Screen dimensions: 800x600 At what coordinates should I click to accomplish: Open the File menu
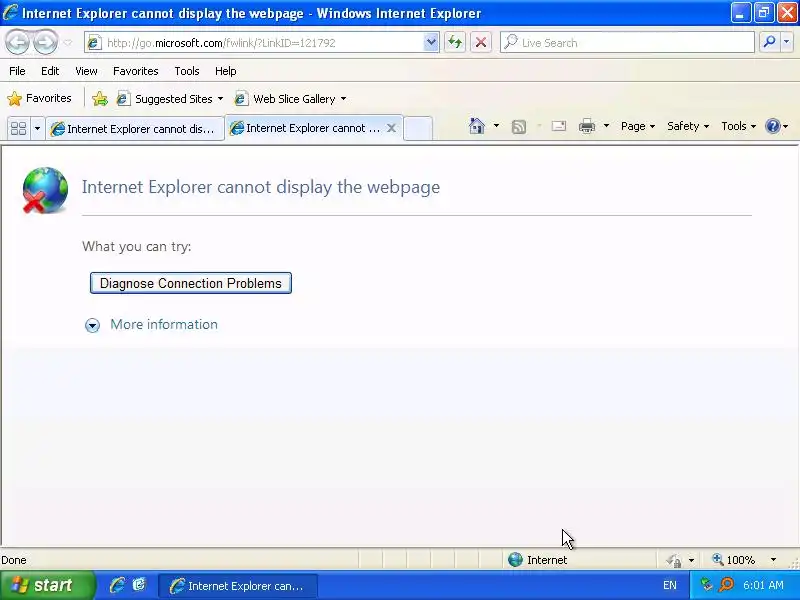17,71
